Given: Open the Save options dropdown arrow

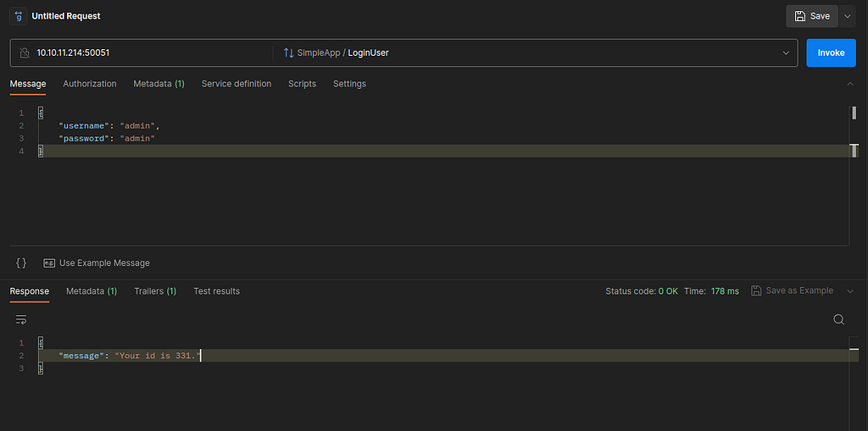Looking at the screenshot, I should tap(847, 16).
